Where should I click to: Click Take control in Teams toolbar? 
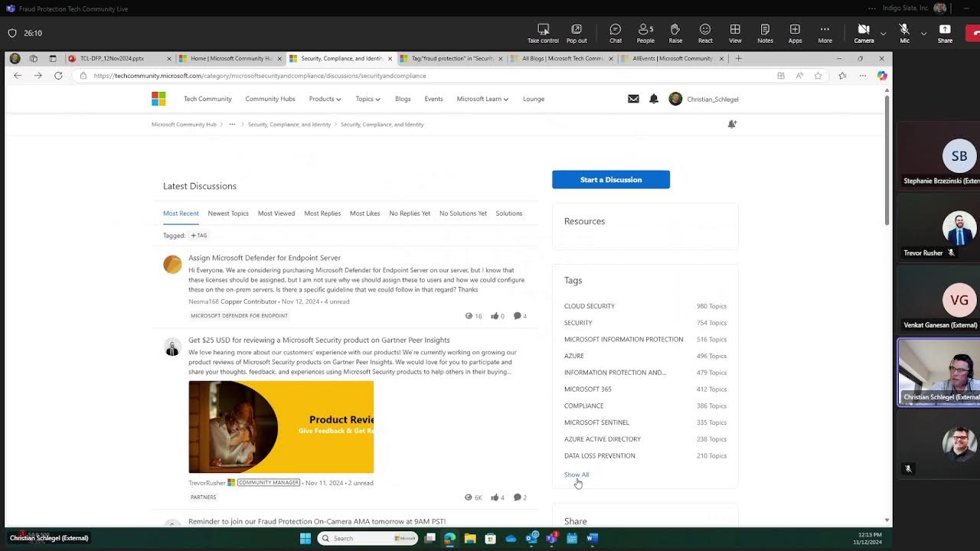(543, 33)
